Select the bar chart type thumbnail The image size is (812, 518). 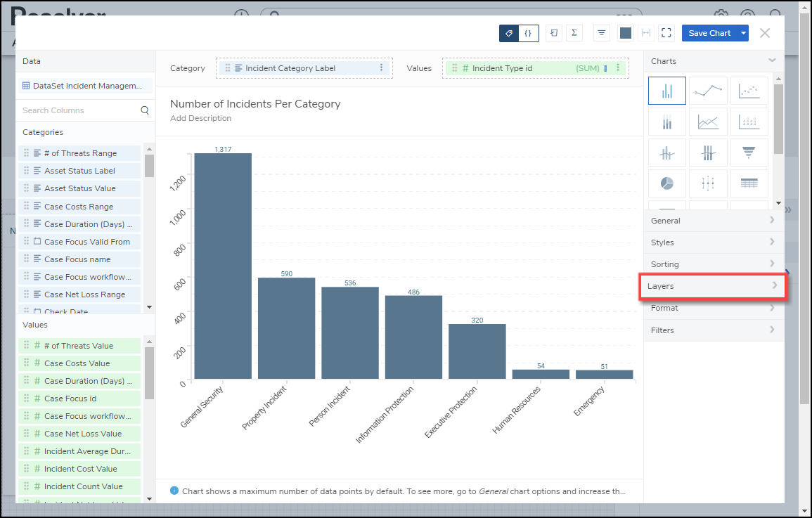click(666, 91)
